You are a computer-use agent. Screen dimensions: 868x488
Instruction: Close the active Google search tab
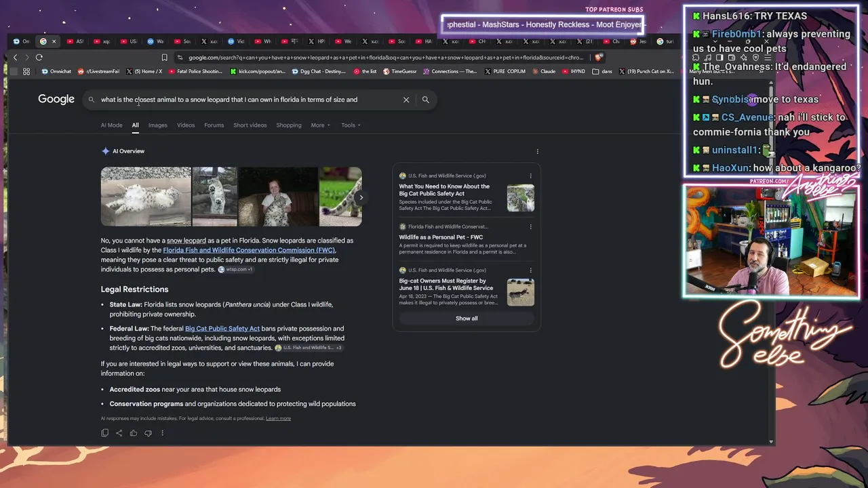pyautogui.click(x=54, y=41)
